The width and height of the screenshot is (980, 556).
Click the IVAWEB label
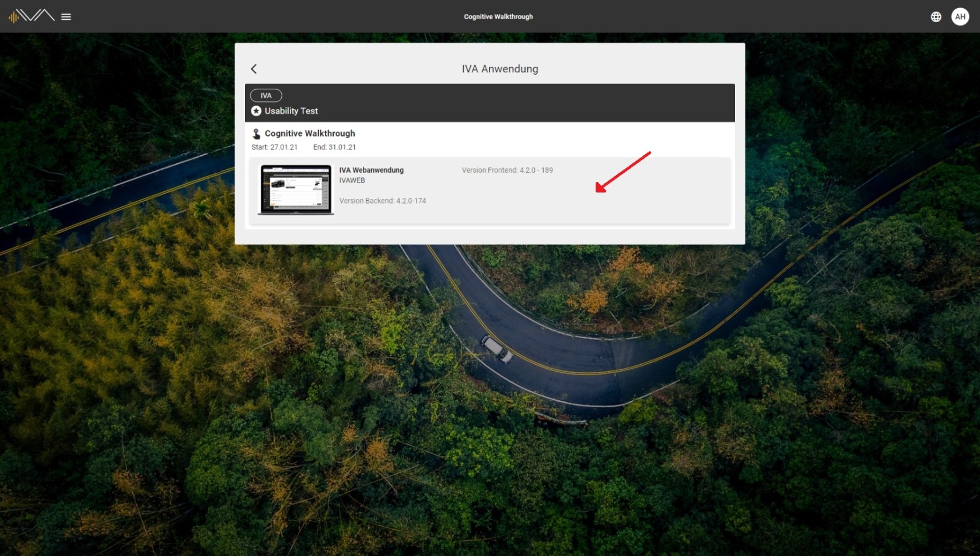(x=352, y=180)
